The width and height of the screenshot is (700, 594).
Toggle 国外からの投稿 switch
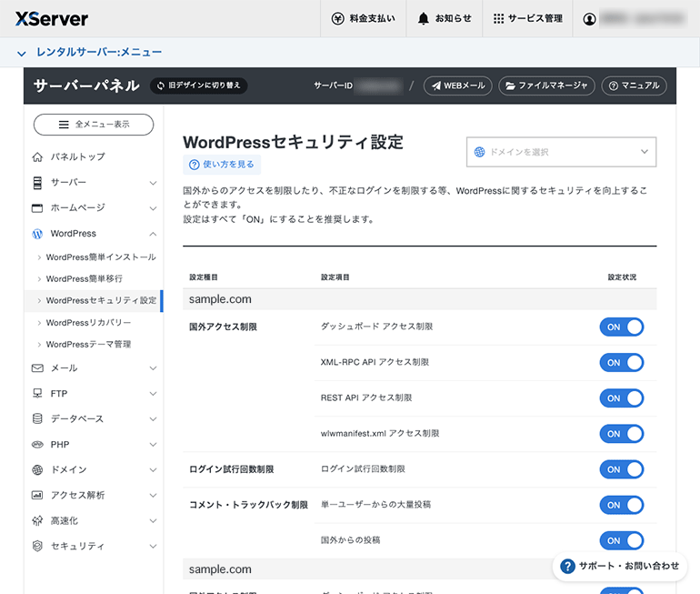tap(622, 540)
